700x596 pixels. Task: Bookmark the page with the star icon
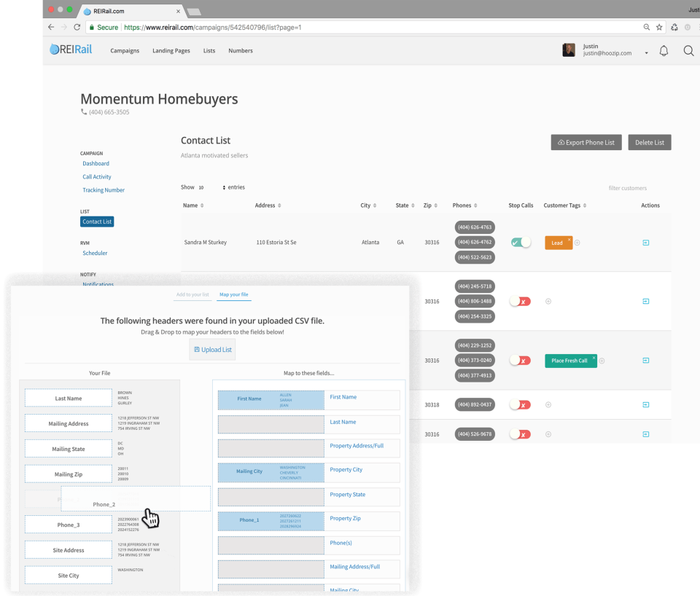(659, 27)
